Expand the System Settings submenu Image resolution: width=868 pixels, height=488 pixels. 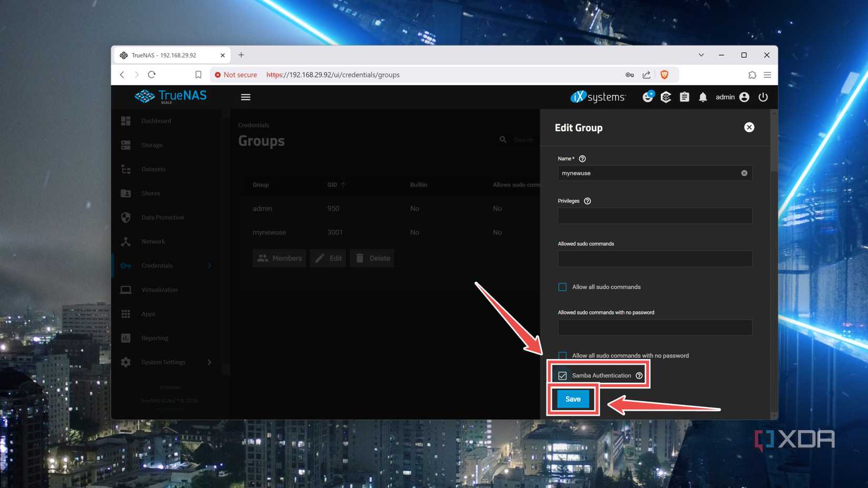point(209,362)
